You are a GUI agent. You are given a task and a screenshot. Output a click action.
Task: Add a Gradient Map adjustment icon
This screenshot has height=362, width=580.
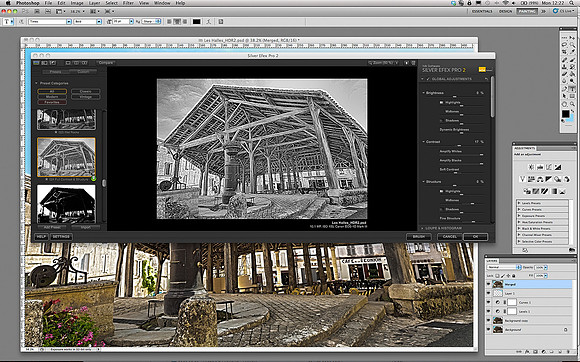tap(554, 191)
